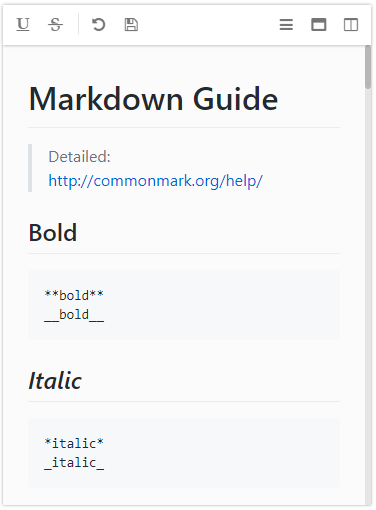Apply strikethrough formatting from the toolbar
The height and width of the screenshot is (510, 376).
pyautogui.click(x=55, y=24)
